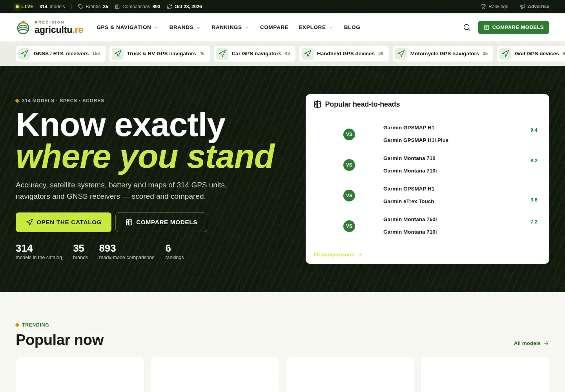Click the Rankings trophy icon
This screenshot has width=565, height=392.
483,7
